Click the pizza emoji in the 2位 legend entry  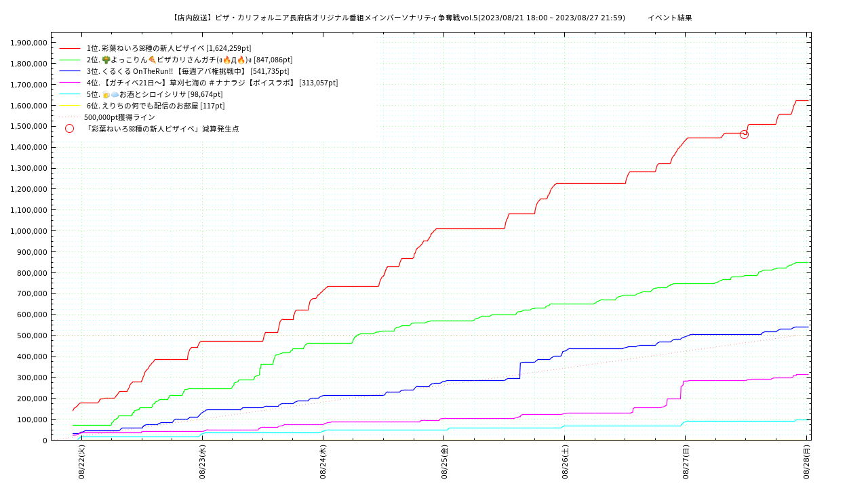[152, 60]
